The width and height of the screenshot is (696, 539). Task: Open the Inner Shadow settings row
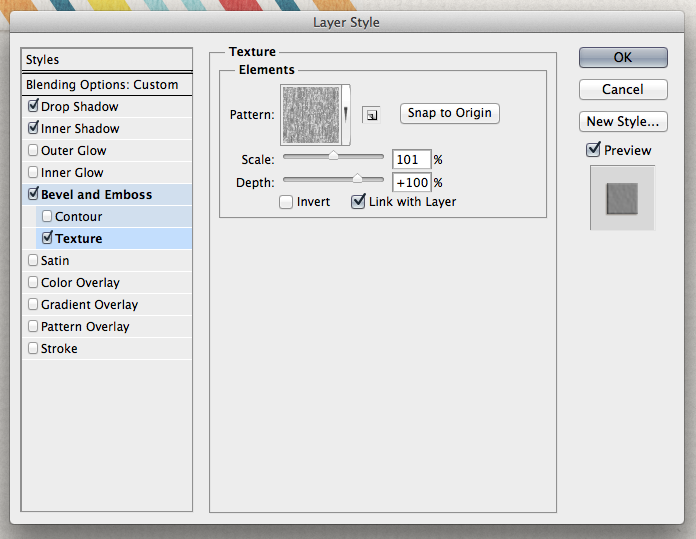click(x=107, y=129)
